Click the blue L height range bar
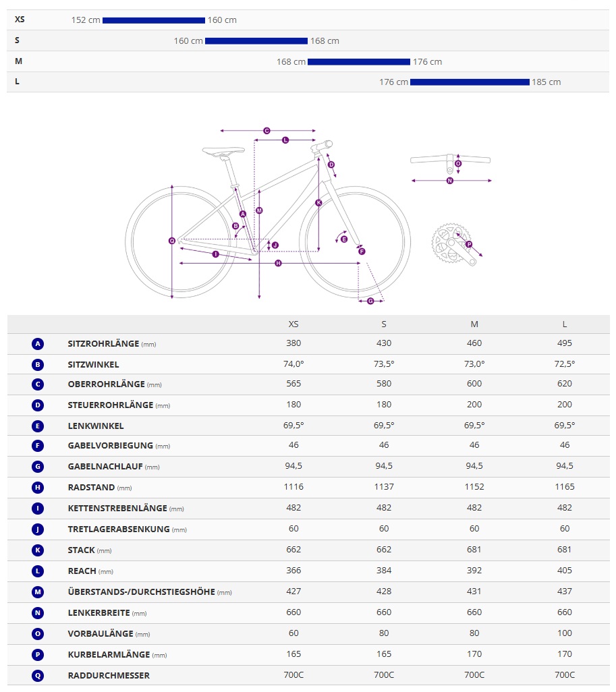 (x=470, y=82)
